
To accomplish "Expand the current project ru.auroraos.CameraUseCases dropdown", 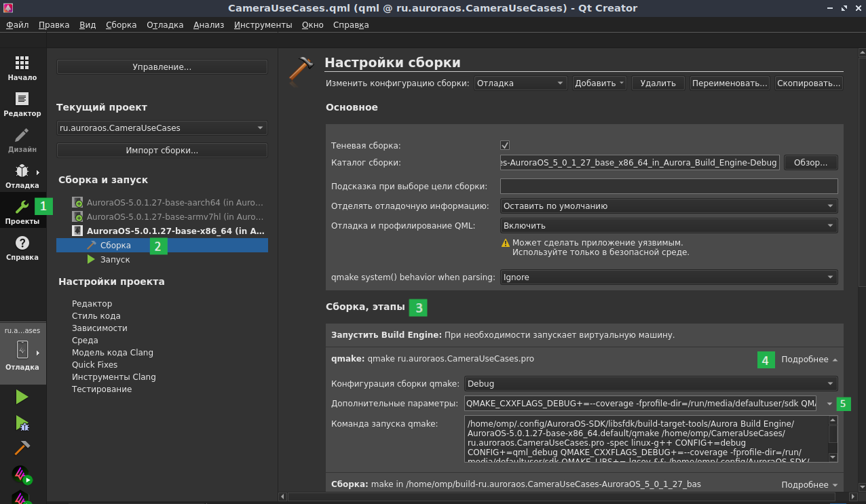I will click(162, 128).
